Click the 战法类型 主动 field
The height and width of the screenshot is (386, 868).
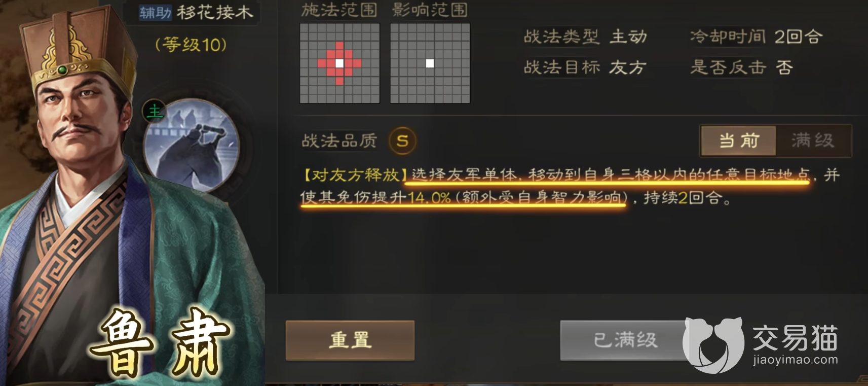585,37
